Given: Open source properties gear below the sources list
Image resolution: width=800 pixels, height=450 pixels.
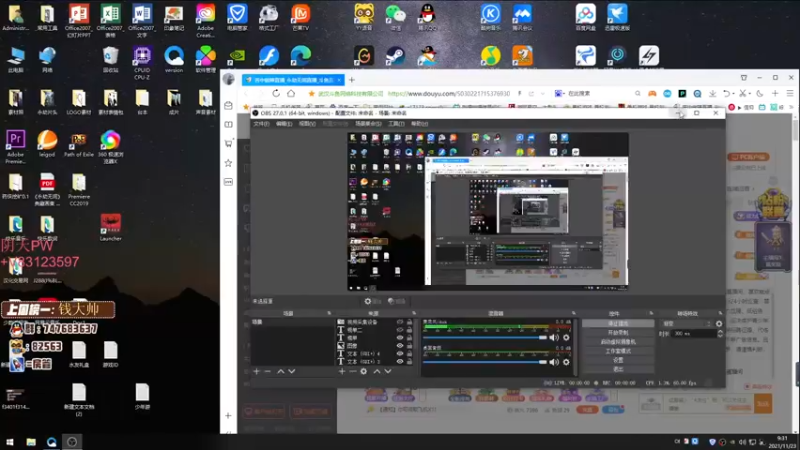Looking at the screenshot, I should (x=364, y=371).
